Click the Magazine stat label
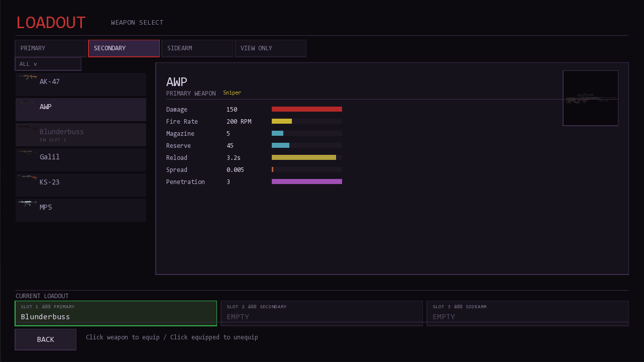 coord(180,134)
